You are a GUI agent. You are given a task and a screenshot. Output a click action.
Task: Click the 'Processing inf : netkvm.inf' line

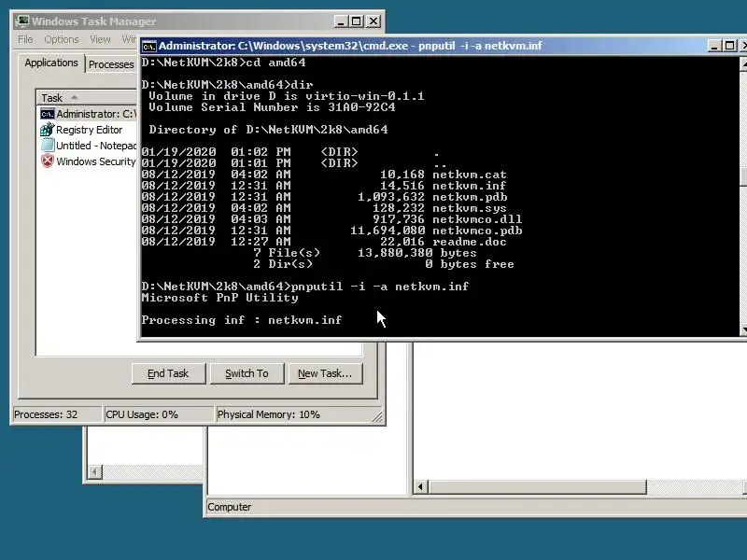242,320
